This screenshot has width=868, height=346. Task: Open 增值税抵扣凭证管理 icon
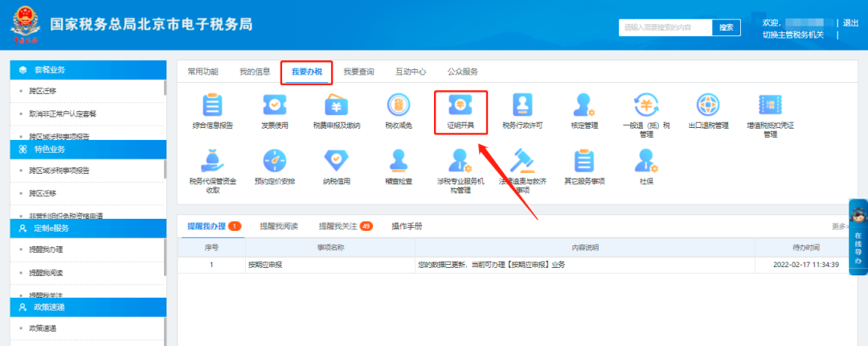770,105
